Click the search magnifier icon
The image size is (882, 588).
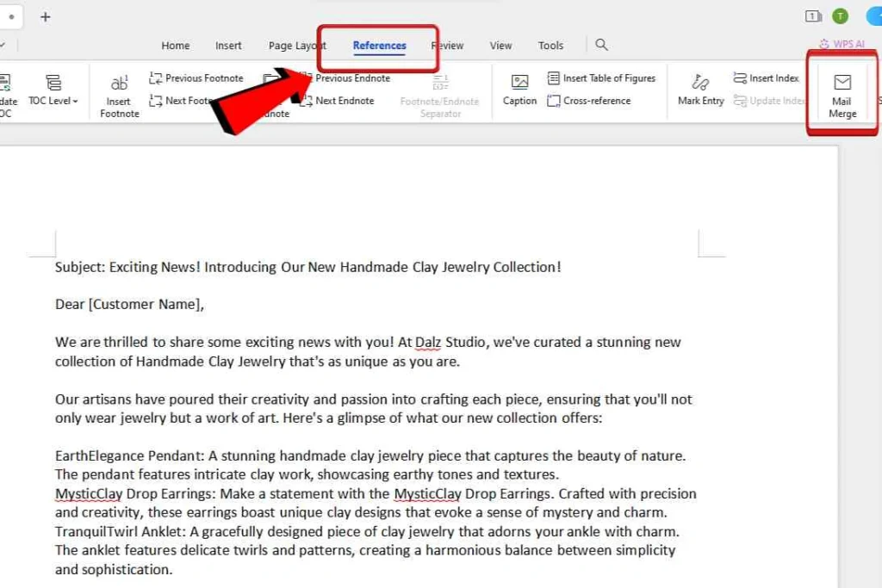(601, 45)
